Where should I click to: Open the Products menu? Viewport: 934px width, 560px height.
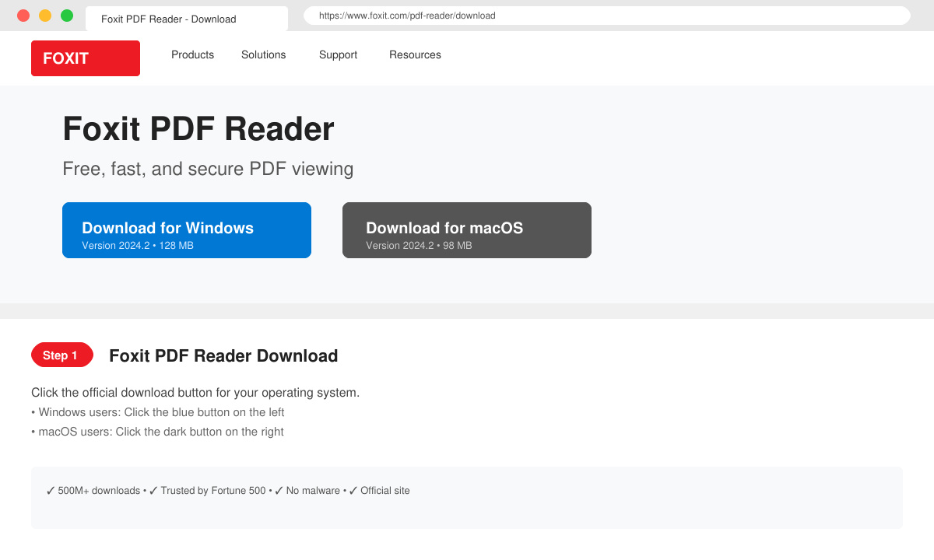coord(192,55)
